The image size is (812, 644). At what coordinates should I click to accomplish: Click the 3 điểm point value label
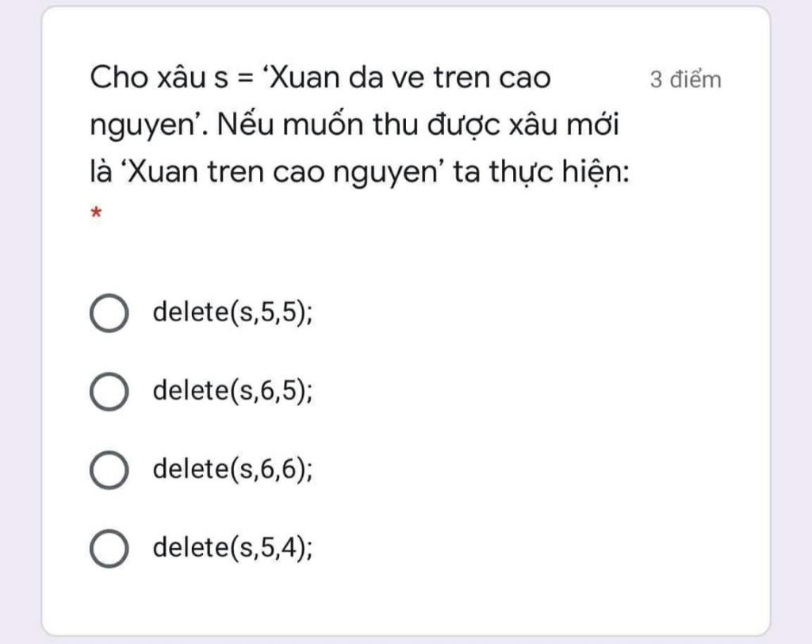[x=685, y=79]
